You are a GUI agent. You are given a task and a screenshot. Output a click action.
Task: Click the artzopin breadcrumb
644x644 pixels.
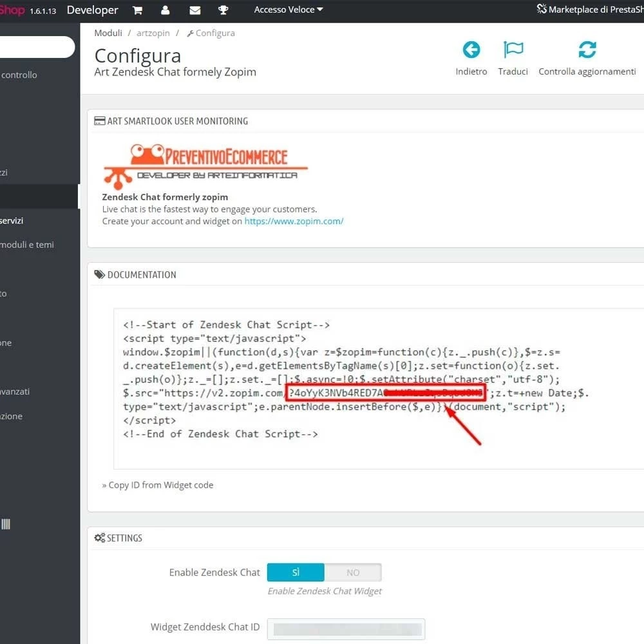(153, 33)
